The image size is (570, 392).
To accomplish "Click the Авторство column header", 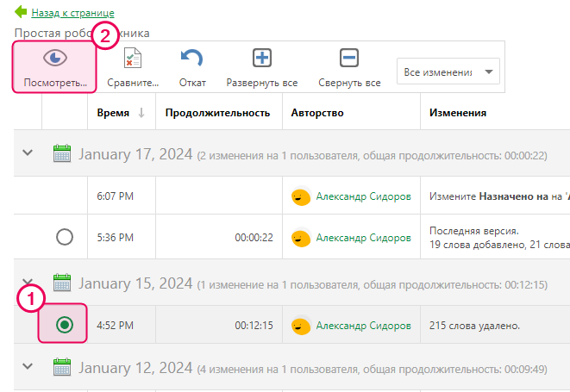I will (x=317, y=113).
